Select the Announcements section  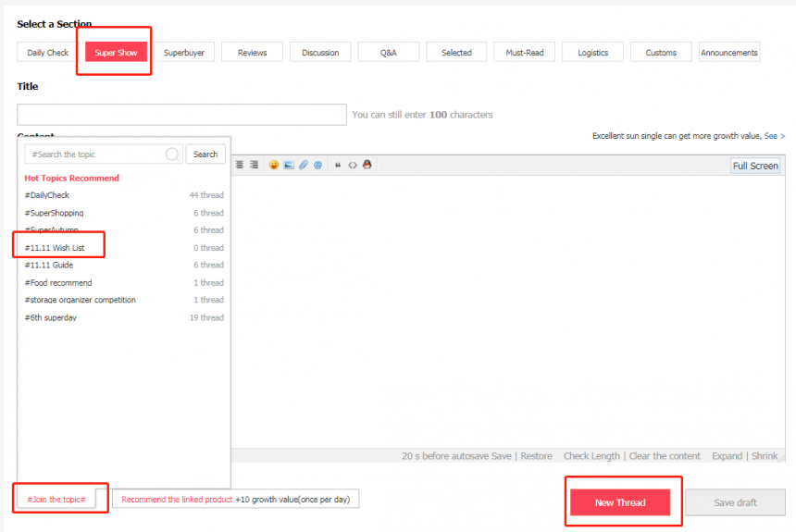point(729,53)
